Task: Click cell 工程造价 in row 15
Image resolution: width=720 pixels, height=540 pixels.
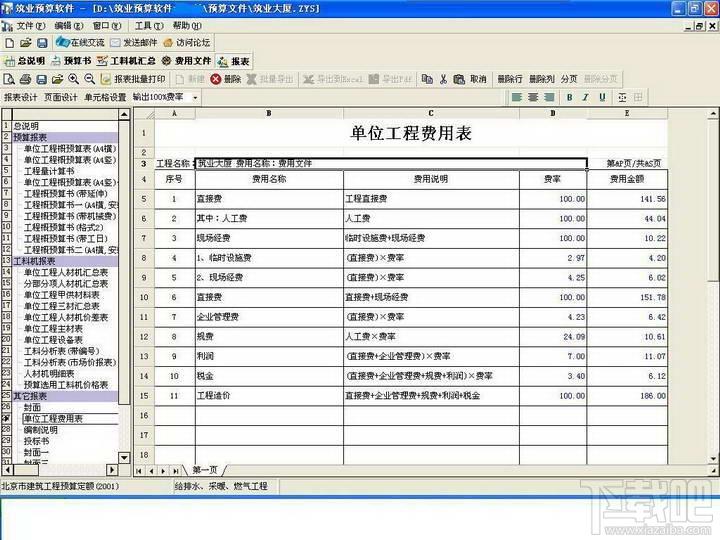Action: tap(269, 396)
